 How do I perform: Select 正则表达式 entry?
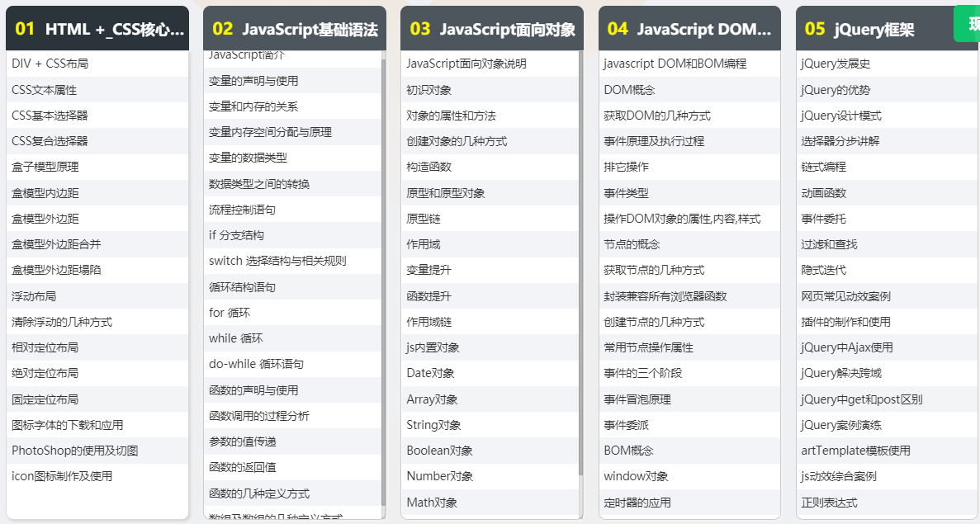tap(888, 503)
